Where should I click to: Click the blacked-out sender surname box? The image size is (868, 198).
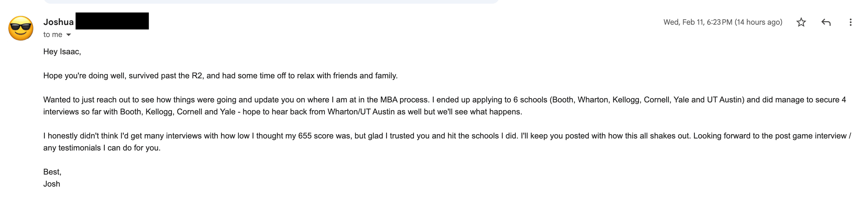click(112, 21)
